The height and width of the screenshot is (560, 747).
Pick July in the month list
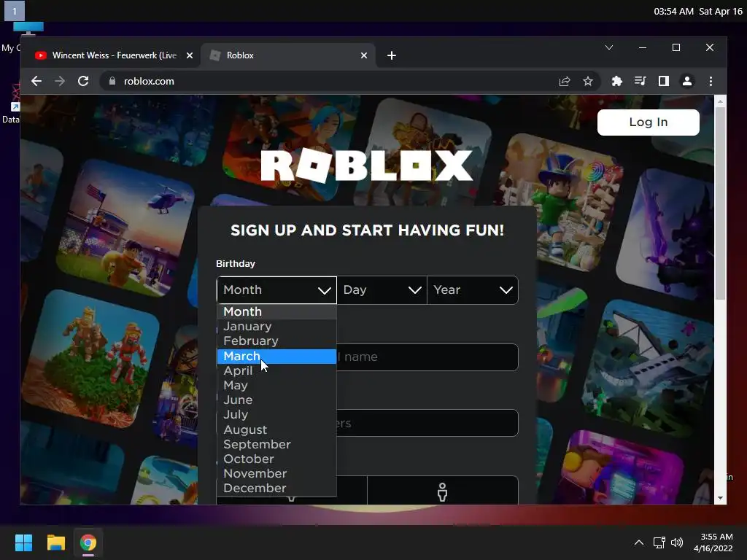click(276, 415)
